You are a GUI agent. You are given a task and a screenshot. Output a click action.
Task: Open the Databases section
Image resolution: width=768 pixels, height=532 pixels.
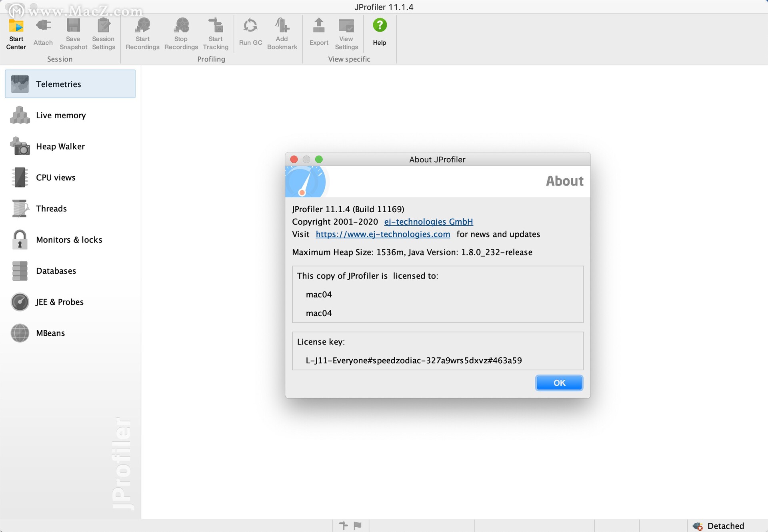(70, 271)
